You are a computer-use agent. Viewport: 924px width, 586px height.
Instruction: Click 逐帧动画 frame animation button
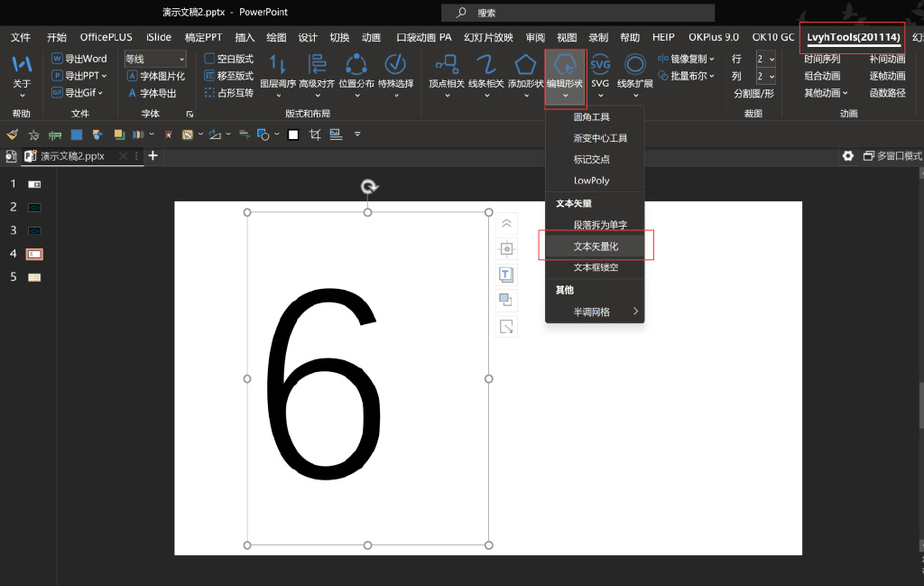click(x=887, y=76)
